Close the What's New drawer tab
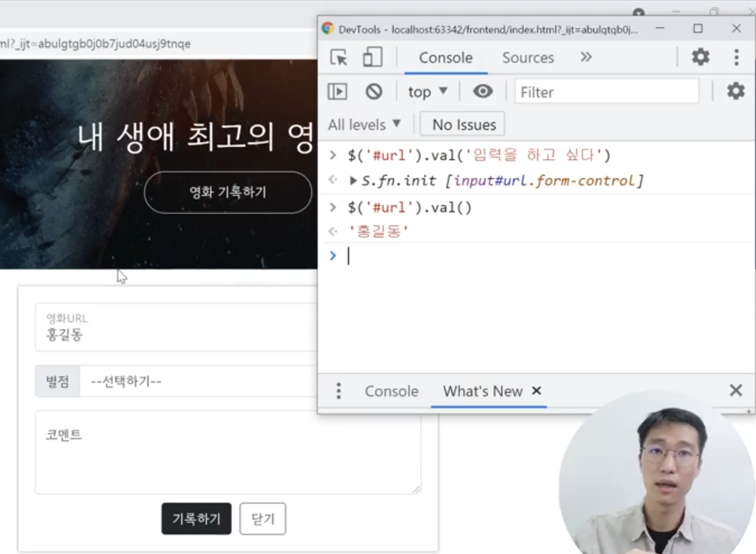Screen dimensions: 756x554 (536, 391)
